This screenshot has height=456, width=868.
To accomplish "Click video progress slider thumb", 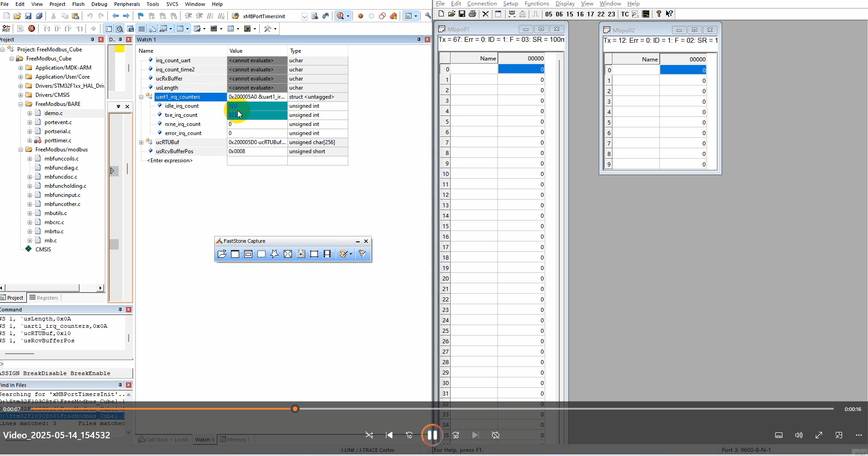I will point(295,409).
